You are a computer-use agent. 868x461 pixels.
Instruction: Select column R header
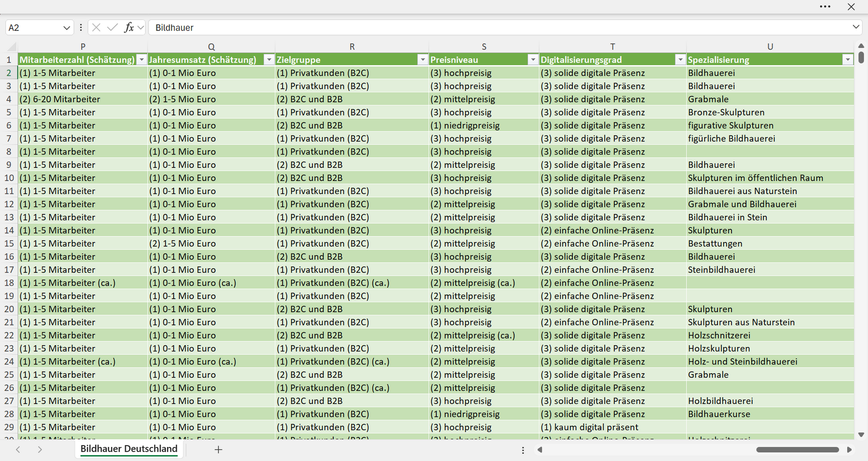coord(352,47)
